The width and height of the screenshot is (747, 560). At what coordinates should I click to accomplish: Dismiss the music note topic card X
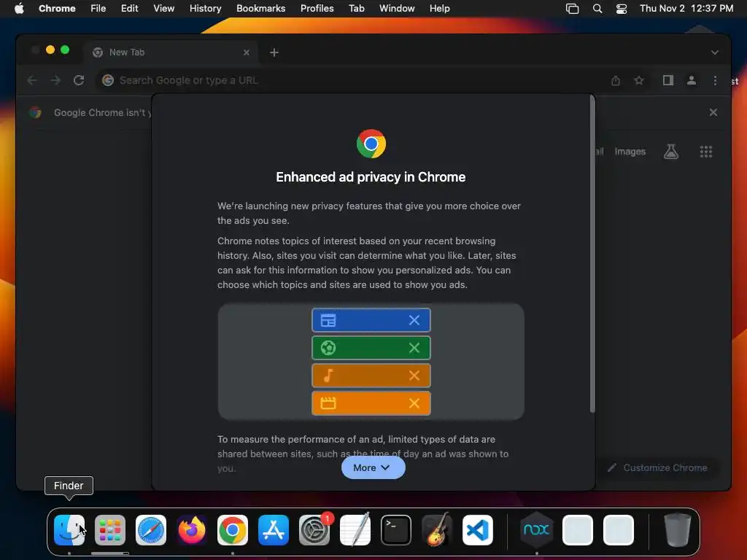(414, 376)
